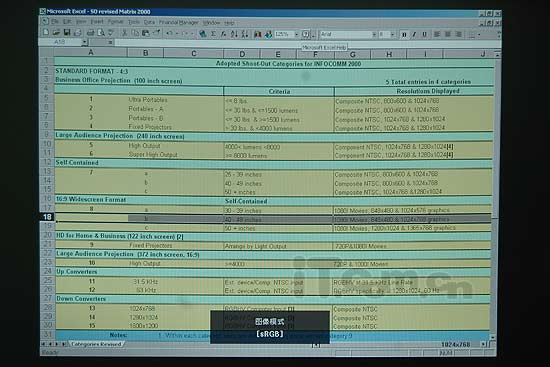Select the Sort Ascending icon
This screenshot has height=367, width=550.
click(234, 34)
